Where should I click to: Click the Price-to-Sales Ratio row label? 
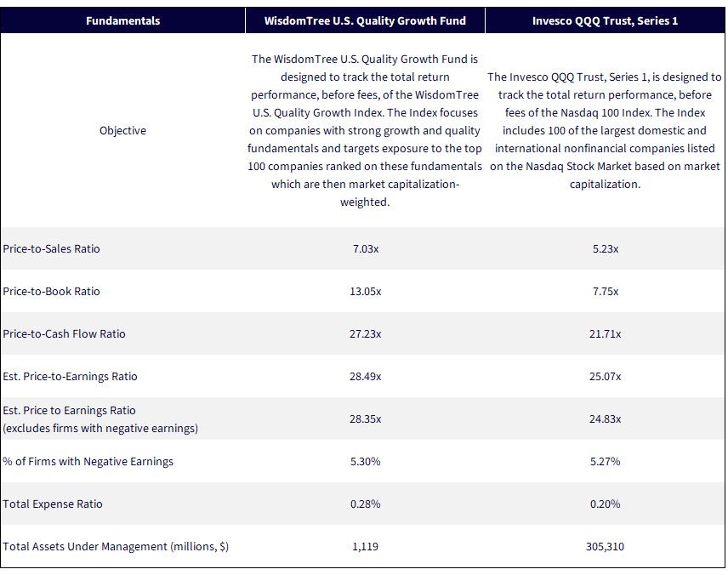[x=51, y=249]
